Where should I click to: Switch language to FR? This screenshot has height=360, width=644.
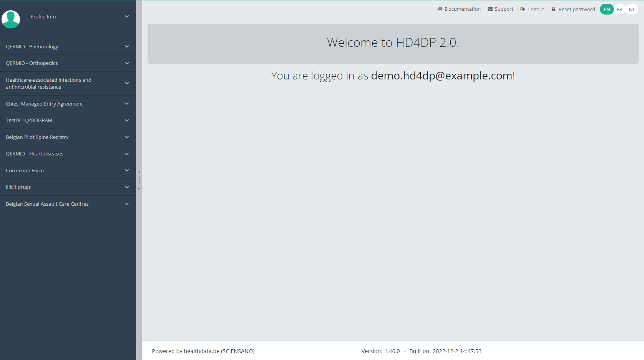(x=619, y=10)
